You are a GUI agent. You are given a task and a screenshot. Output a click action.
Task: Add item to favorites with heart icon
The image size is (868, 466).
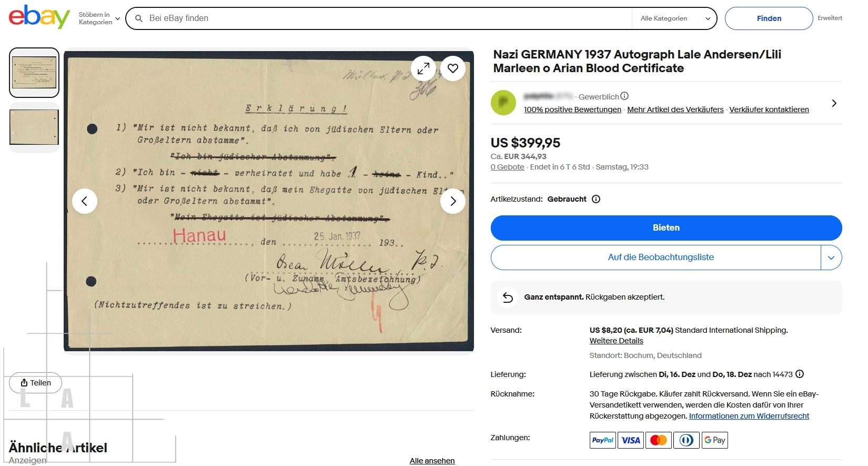tap(453, 68)
